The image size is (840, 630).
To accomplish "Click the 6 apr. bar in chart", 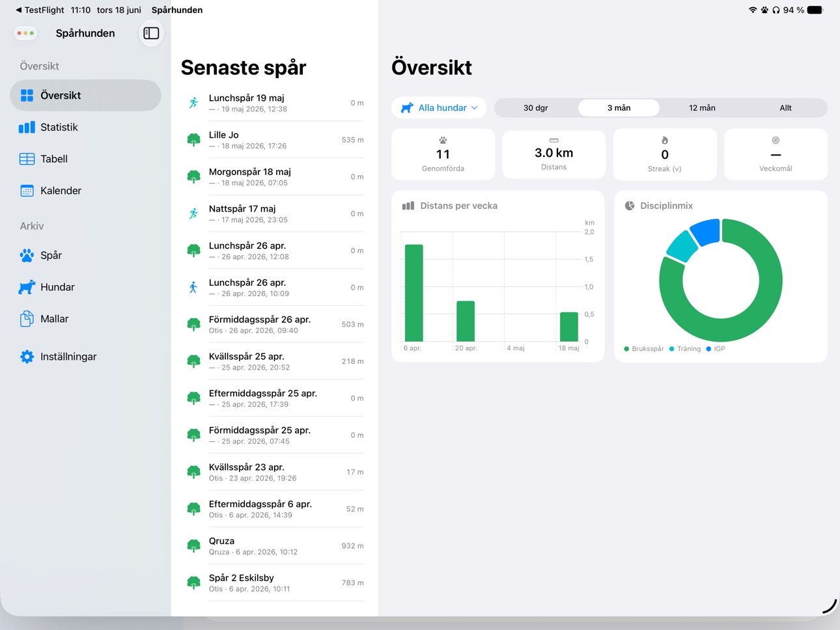I will 414,293.
